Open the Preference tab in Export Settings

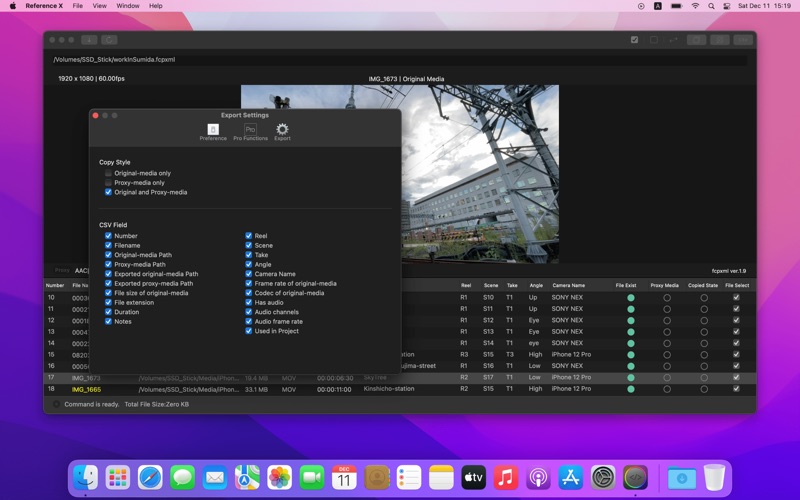pyautogui.click(x=213, y=132)
